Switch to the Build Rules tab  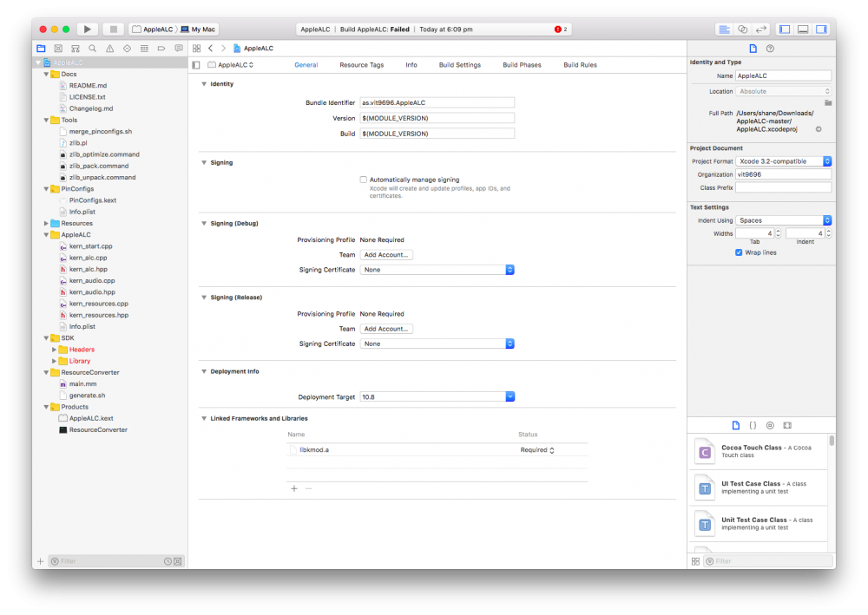tap(580, 65)
